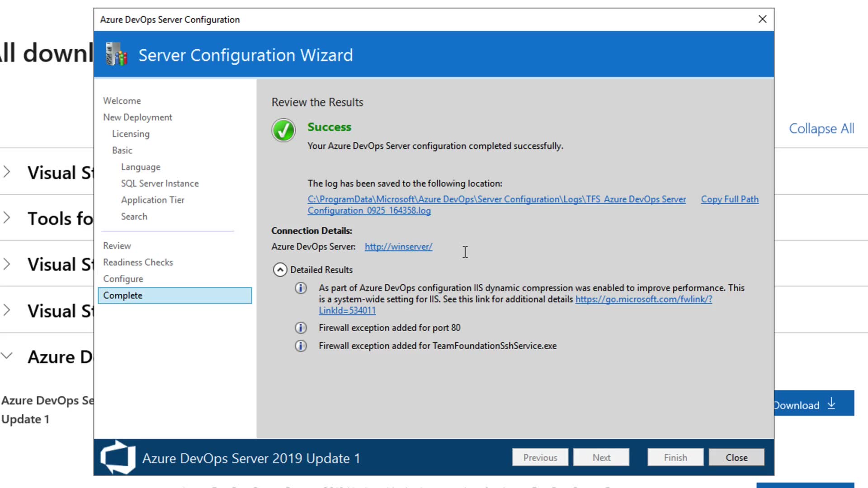Click the Azure DevOps logo in the footer

(x=118, y=457)
